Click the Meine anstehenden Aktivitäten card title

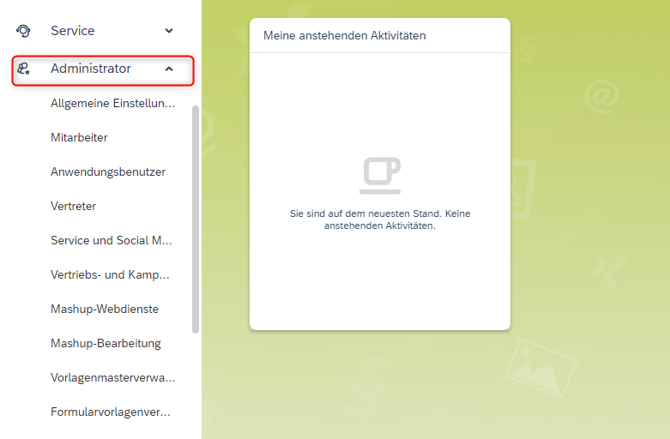344,35
